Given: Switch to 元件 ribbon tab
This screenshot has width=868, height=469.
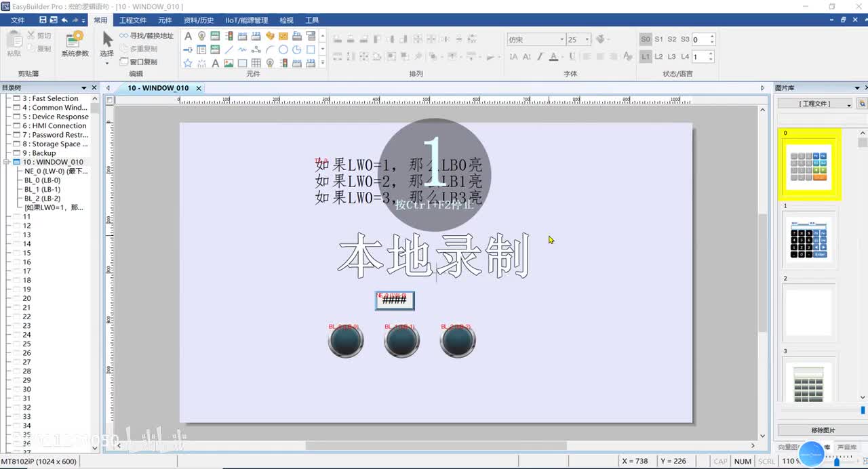Looking at the screenshot, I should [x=165, y=20].
